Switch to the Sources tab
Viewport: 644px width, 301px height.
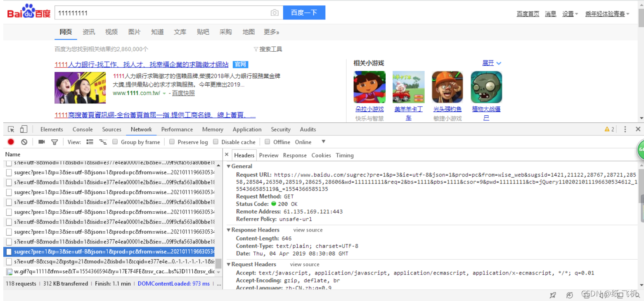pos(111,129)
